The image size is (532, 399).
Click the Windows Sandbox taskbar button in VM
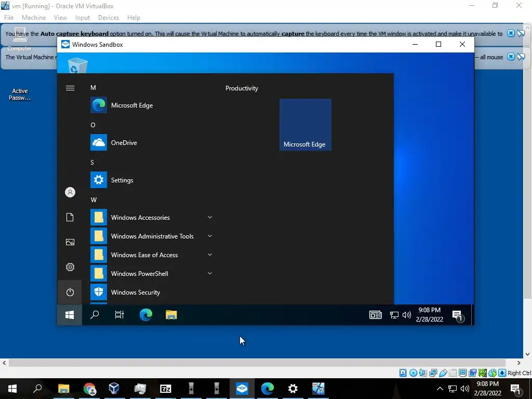coord(242,389)
